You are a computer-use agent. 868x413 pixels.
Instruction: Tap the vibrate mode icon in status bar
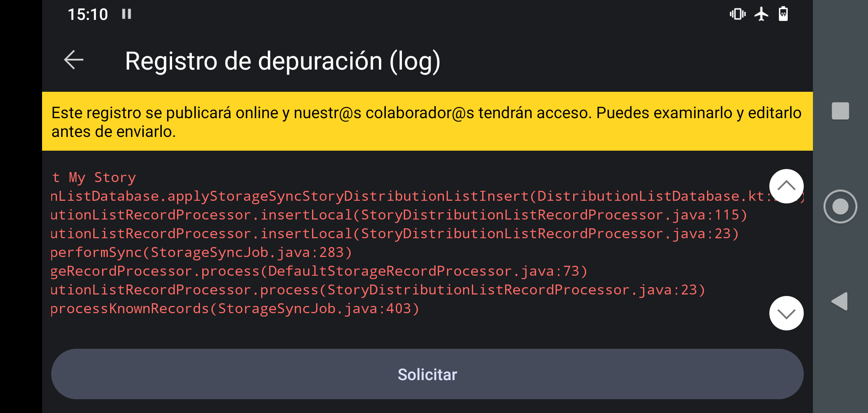[x=738, y=14]
